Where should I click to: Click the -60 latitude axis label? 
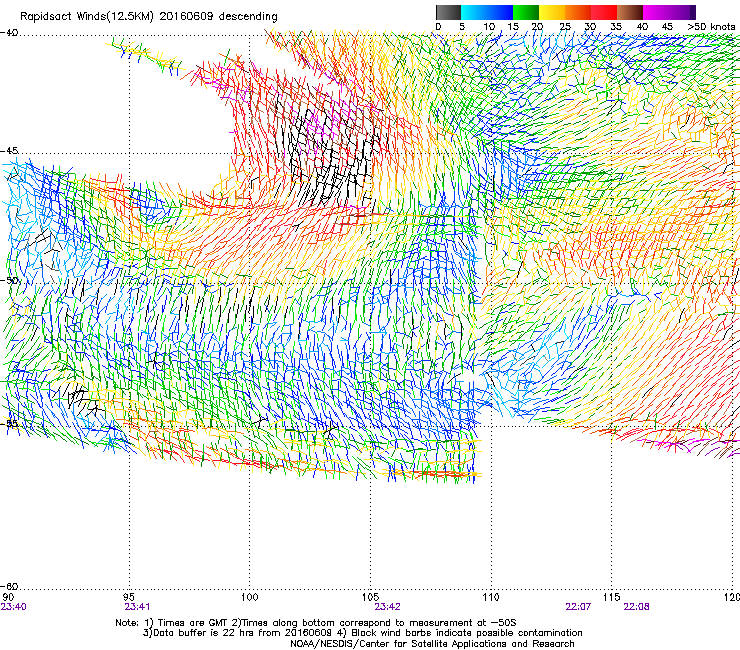tap(9, 586)
